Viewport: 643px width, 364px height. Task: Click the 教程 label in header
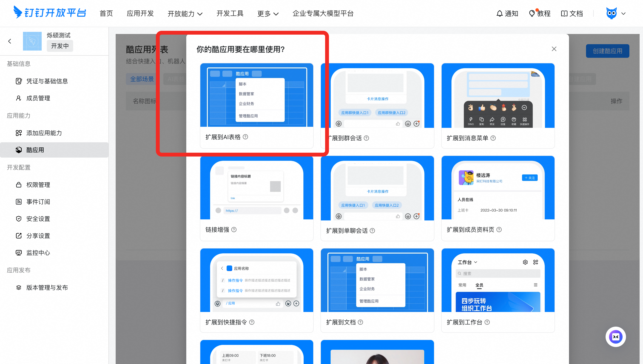pyautogui.click(x=544, y=14)
